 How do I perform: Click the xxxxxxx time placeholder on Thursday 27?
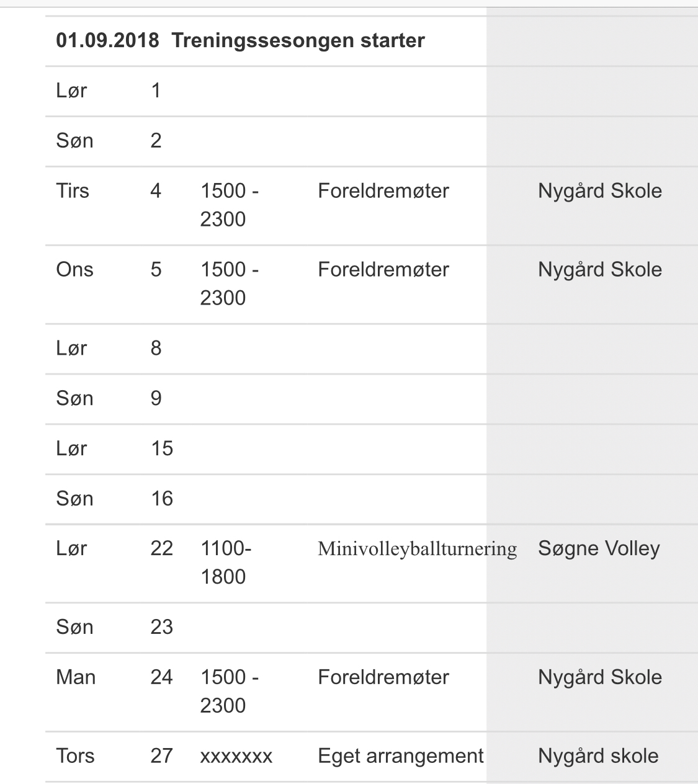coord(236,756)
